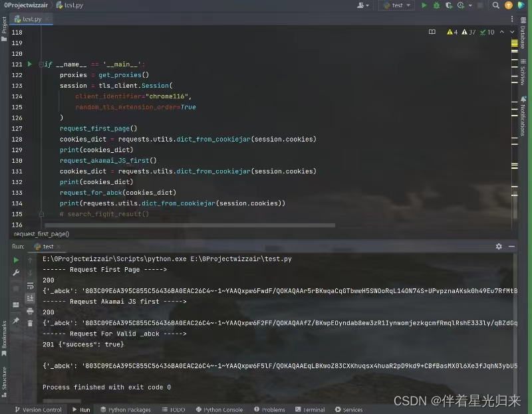Toggle reader mode book icon in editor
Viewport: 532px width, 414px height.
tap(432, 32)
